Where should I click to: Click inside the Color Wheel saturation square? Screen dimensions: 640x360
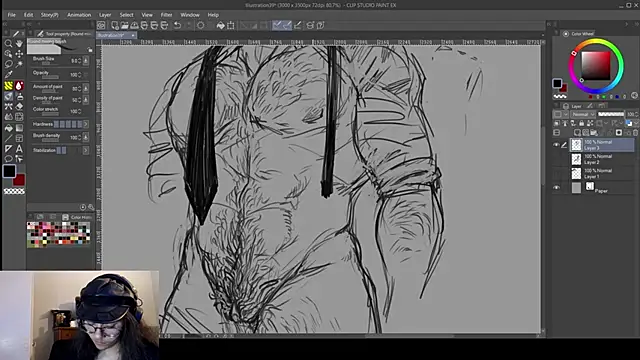[596, 66]
